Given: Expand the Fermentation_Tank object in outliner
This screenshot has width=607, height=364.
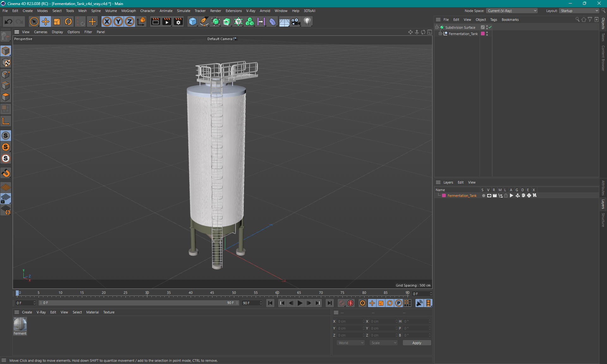Looking at the screenshot, I should [440, 33].
